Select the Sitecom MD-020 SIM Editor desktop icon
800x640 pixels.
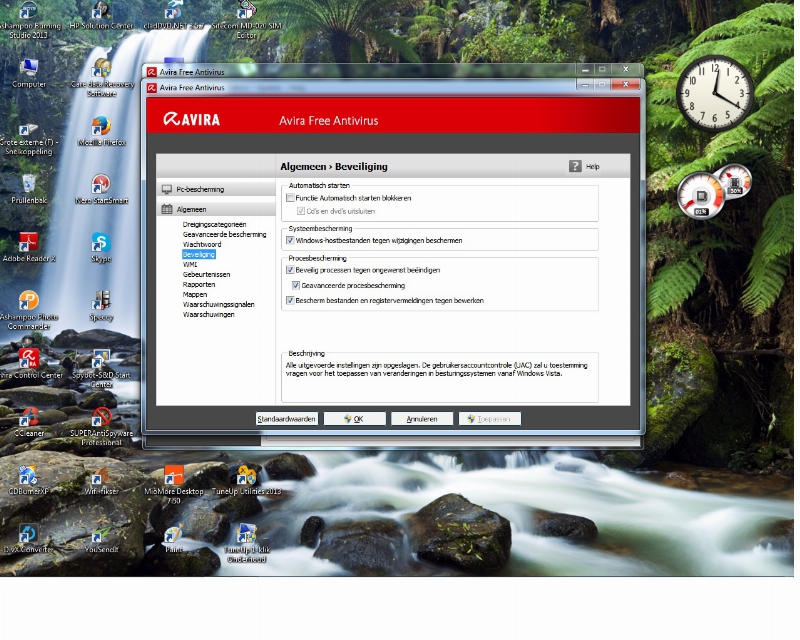click(x=246, y=20)
